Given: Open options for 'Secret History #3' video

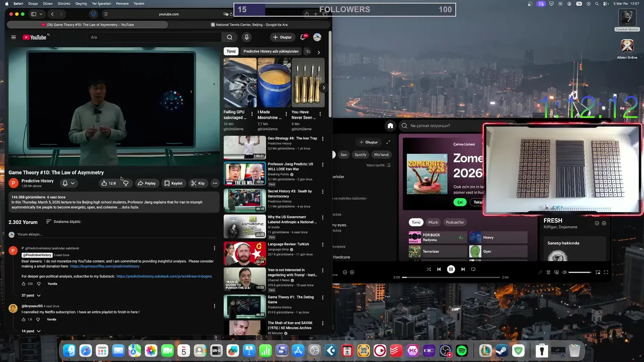Looking at the screenshot, I should 323,192.
